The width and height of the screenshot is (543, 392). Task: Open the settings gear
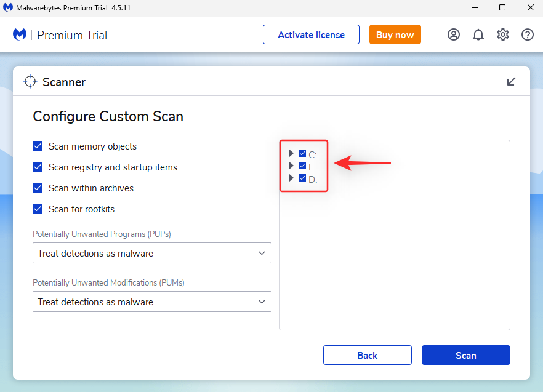[503, 34]
